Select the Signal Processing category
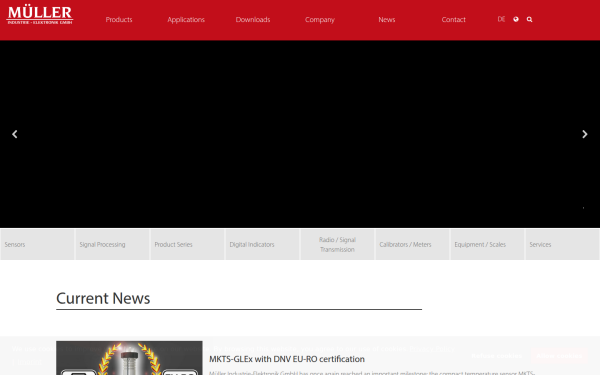 (x=112, y=245)
